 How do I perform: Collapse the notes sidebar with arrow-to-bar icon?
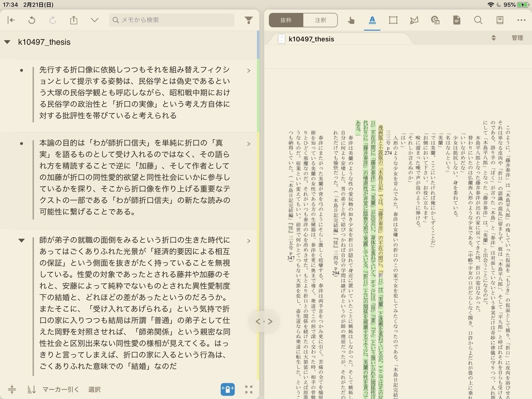tap(11, 20)
